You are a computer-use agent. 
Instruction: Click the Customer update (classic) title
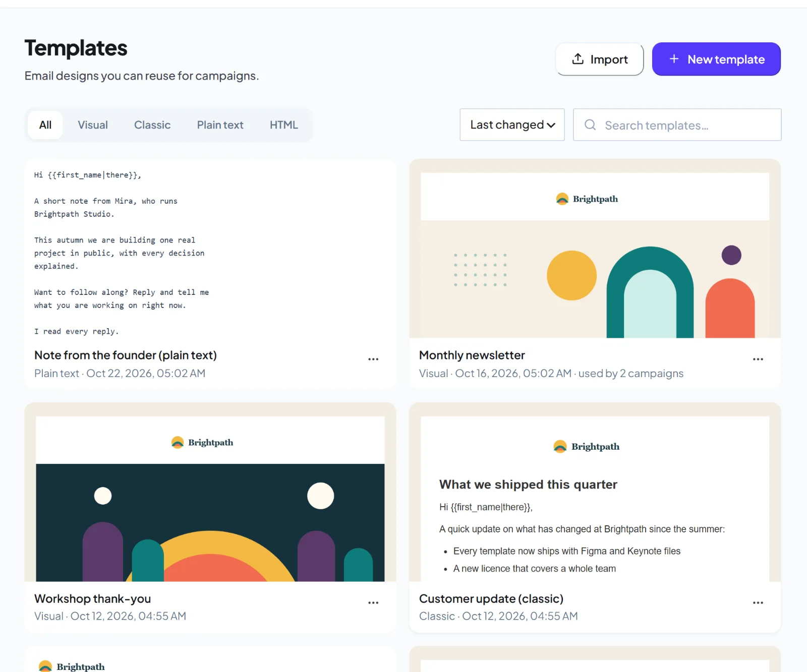[x=491, y=599]
